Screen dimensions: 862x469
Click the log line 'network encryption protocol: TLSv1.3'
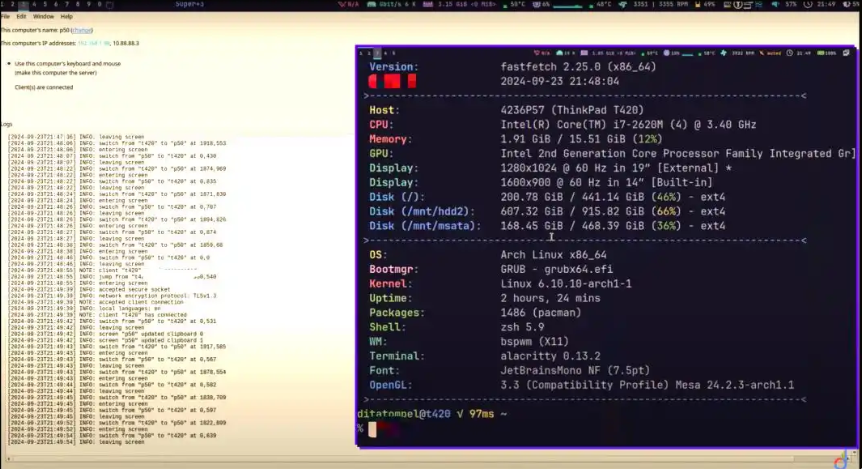[157, 296]
